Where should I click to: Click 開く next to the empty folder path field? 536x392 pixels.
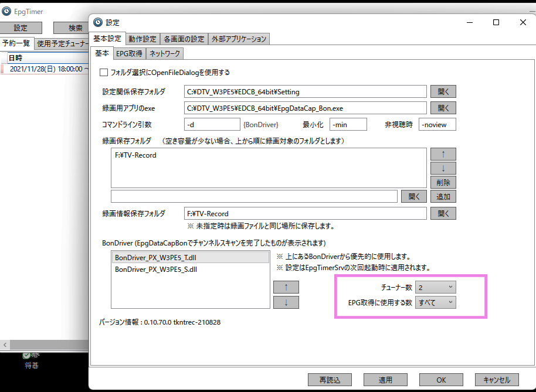[414, 196]
